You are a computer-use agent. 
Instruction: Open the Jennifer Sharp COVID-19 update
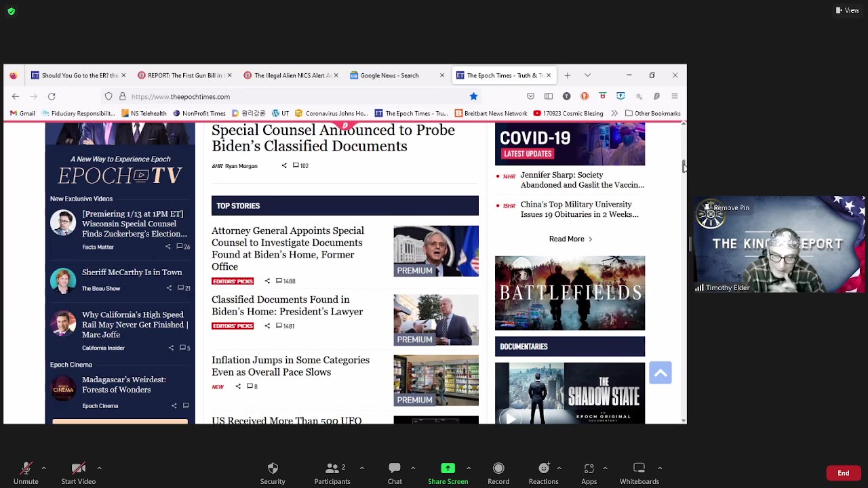(582, 180)
